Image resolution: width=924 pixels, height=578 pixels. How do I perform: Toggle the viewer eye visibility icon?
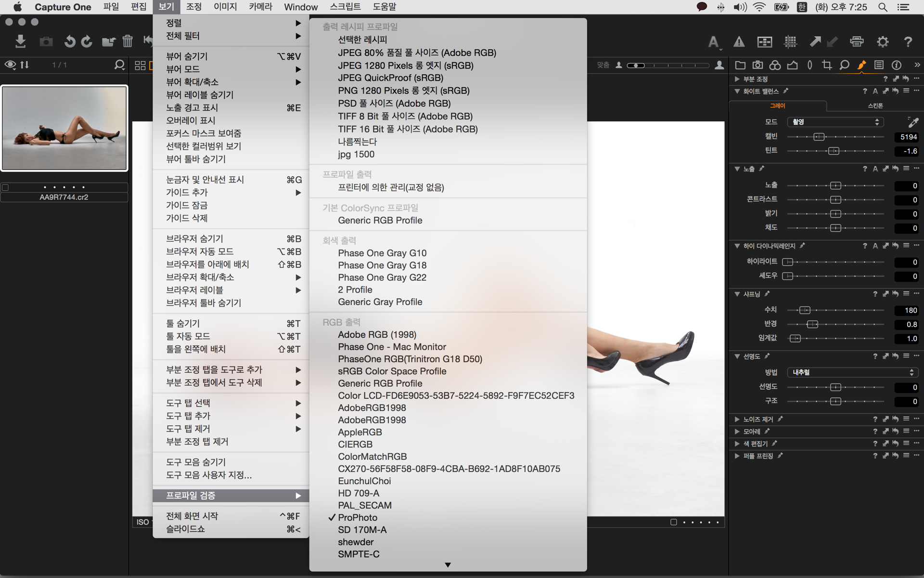[10, 65]
